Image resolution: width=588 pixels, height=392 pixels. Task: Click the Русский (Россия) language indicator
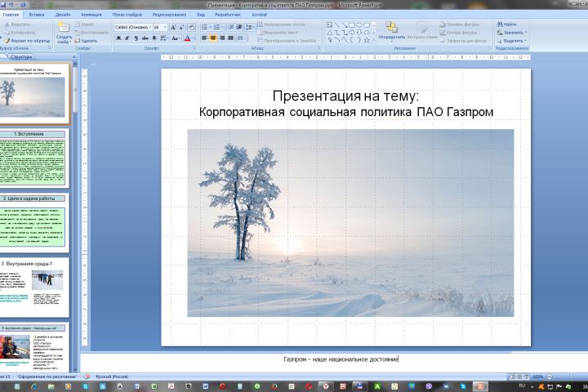point(112,376)
